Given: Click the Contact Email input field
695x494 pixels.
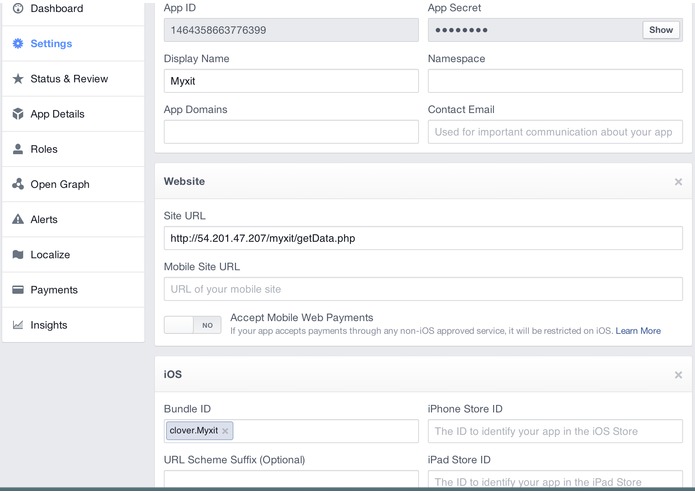Looking at the screenshot, I should point(555,132).
